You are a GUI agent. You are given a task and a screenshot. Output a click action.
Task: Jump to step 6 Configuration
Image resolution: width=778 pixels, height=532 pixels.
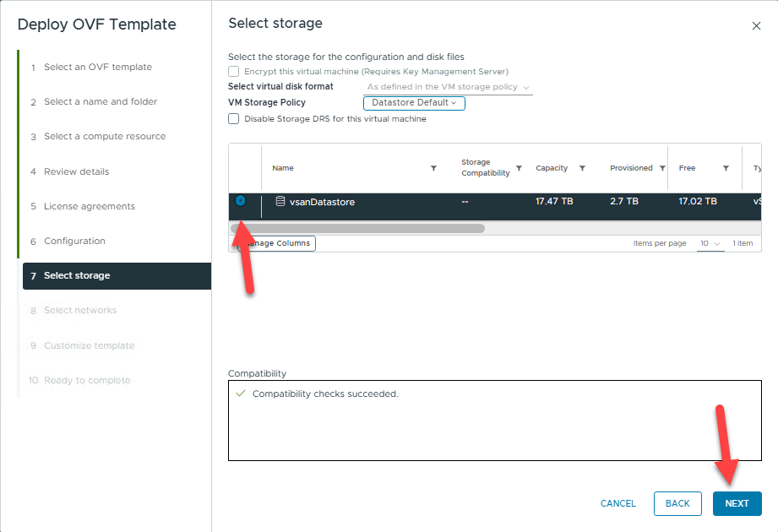pos(74,241)
